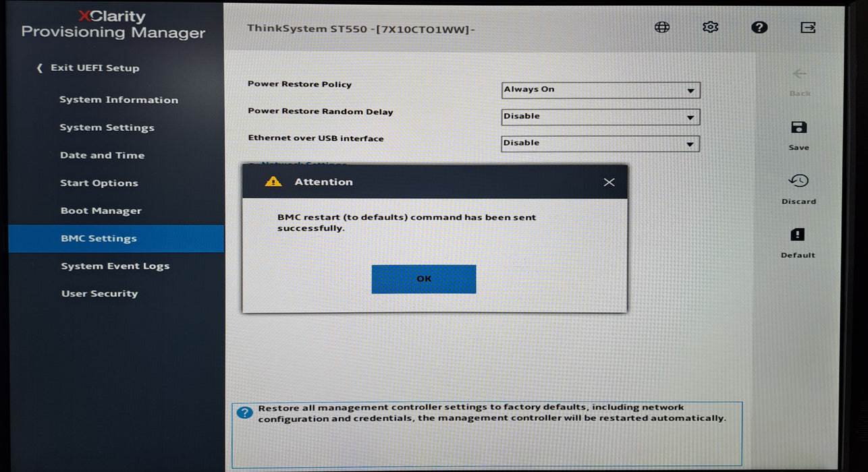The image size is (868, 472).
Task: Select Exit UEFI Setup
Action: pyautogui.click(x=88, y=68)
